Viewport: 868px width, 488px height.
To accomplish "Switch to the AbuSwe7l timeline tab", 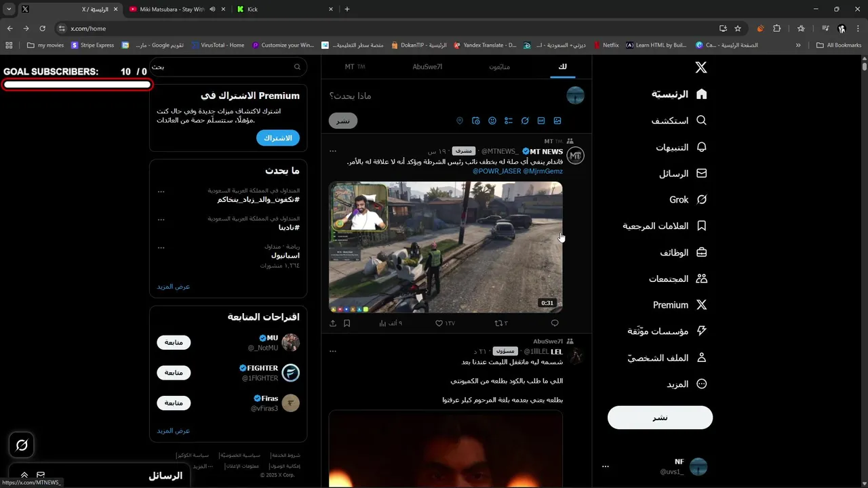I will pos(427,66).
